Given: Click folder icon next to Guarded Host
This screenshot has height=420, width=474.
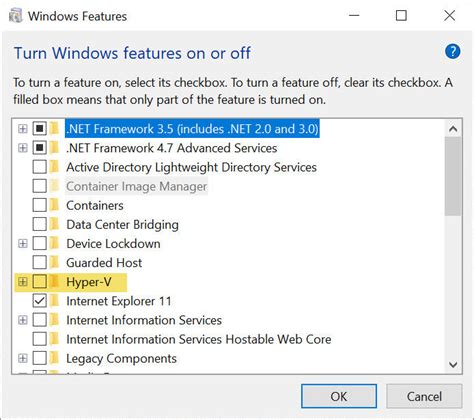Looking at the screenshot, I should tap(54, 263).
